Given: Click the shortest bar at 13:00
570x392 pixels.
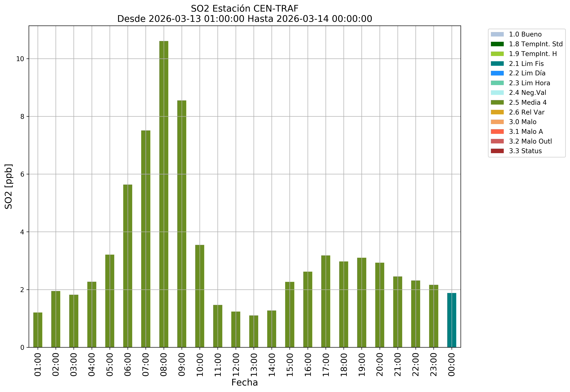Looking at the screenshot, I should pos(254,331).
